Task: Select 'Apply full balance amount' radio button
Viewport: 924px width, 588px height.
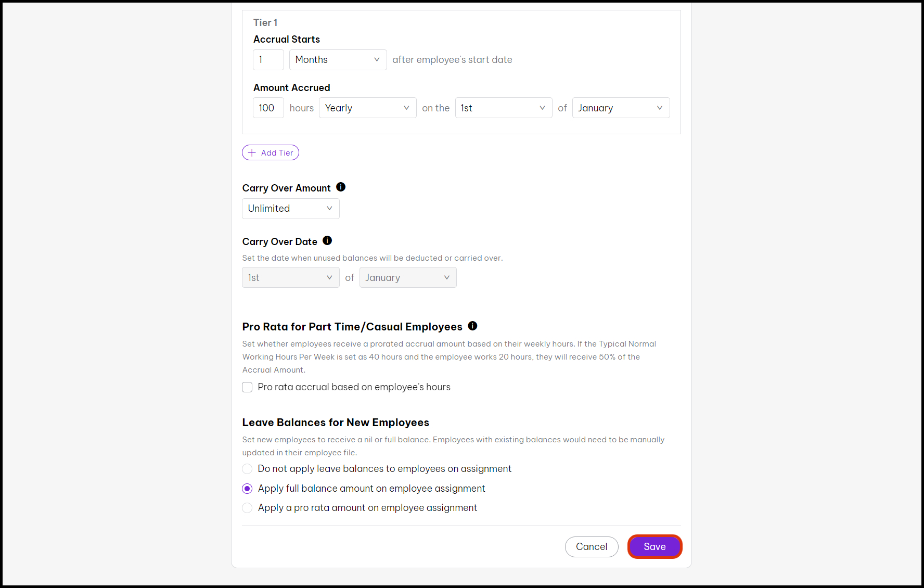Action: 247,489
